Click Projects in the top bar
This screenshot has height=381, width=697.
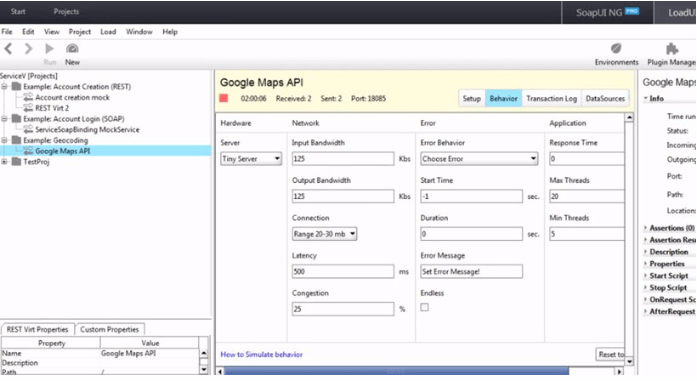coord(66,12)
